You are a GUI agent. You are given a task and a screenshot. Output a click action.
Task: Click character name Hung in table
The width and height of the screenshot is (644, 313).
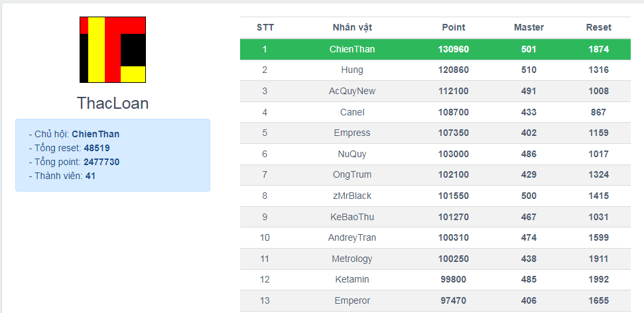(352, 70)
